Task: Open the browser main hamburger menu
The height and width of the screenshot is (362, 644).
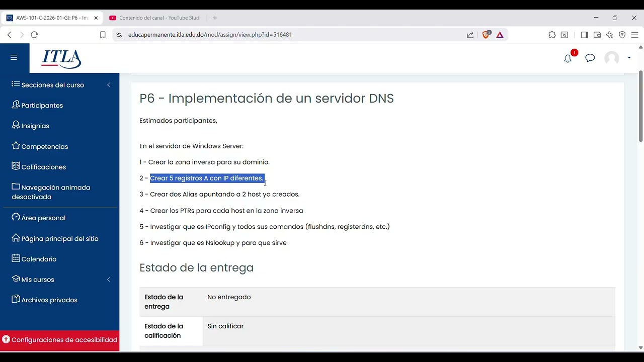Action: (634, 35)
